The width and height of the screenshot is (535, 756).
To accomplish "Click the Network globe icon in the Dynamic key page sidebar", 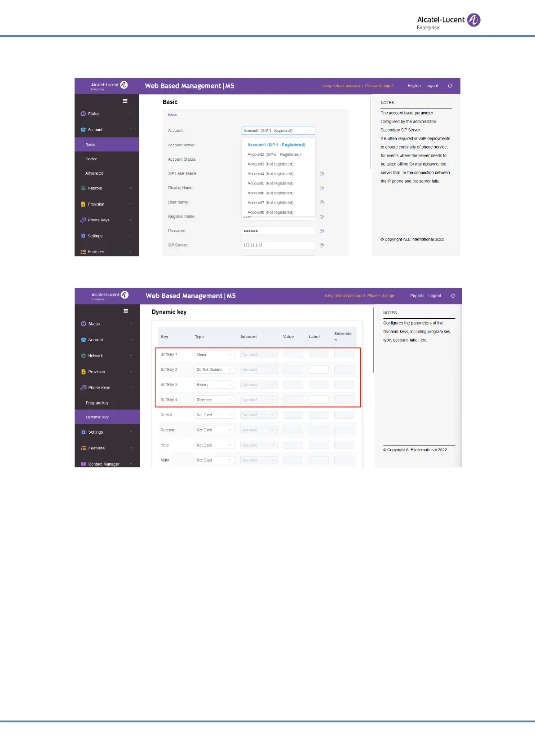I will 84,356.
